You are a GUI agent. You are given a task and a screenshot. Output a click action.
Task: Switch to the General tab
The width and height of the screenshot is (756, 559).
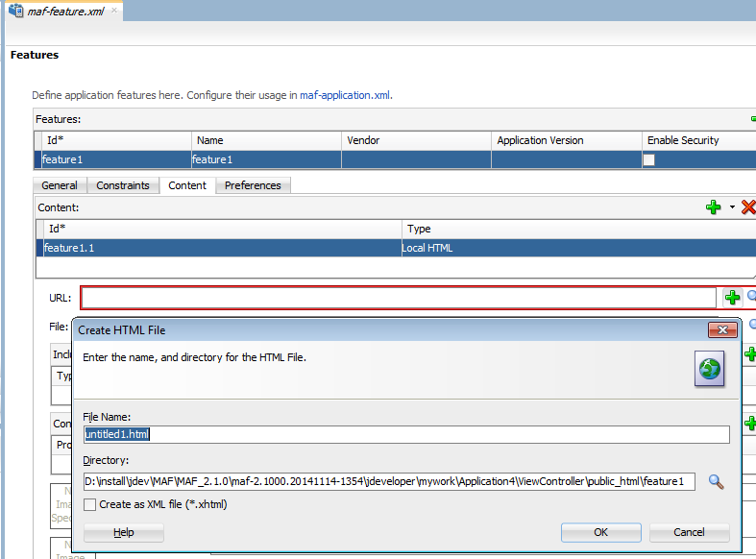pos(60,185)
